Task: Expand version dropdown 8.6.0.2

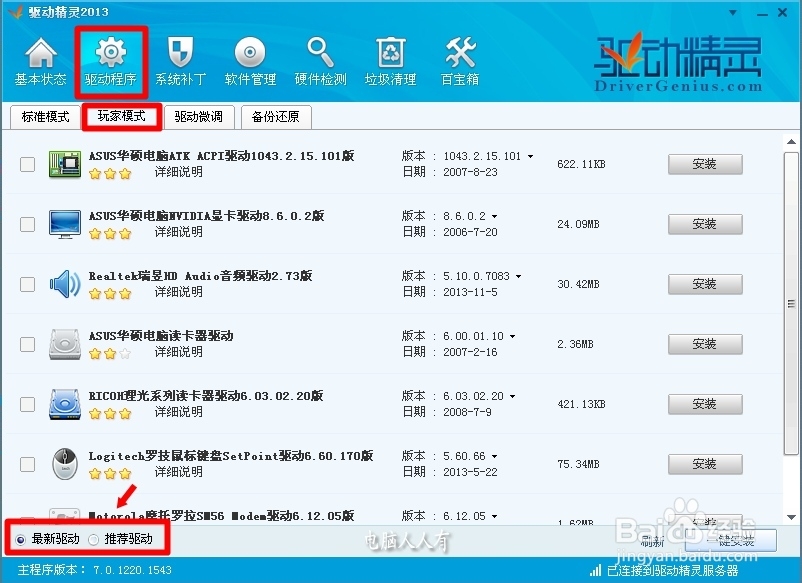Action: [495, 216]
